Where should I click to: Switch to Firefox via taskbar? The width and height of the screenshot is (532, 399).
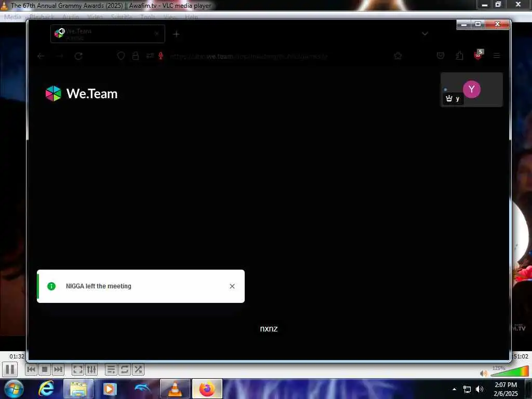pyautogui.click(x=207, y=389)
